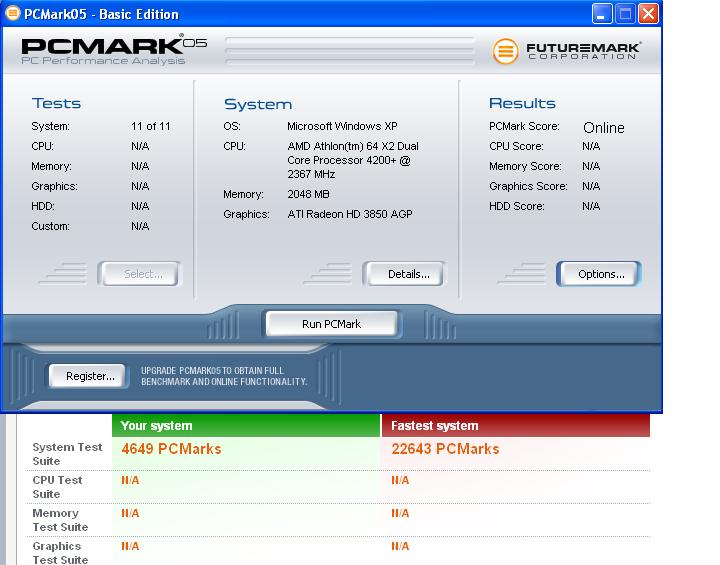Click the Graphics Score label in Results
This screenshot has height=565, width=720.
(528, 186)
